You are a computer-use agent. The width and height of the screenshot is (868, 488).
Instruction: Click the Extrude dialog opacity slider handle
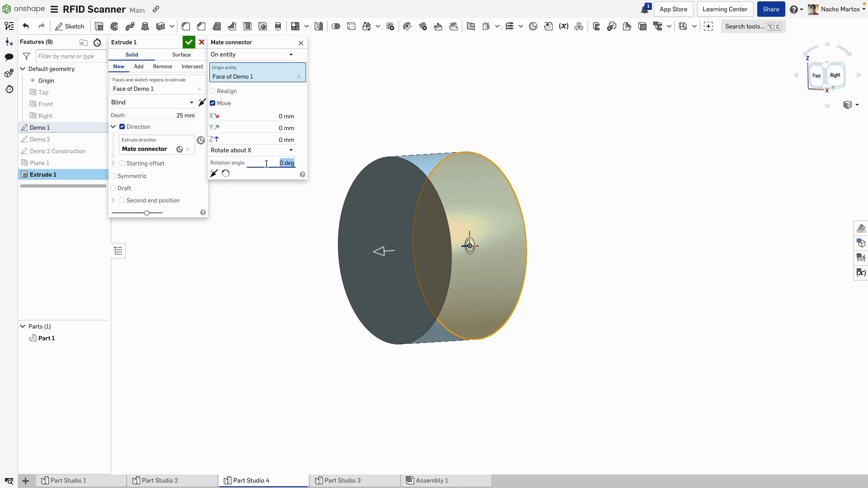click(x=146, y=213)
